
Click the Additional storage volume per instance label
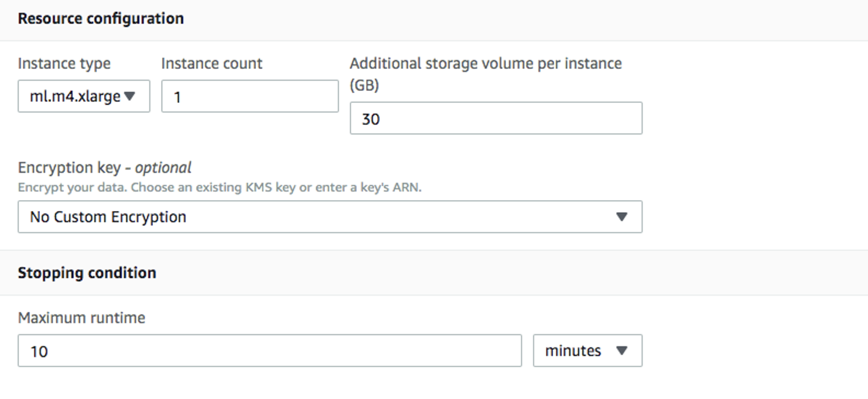click(x=485, y=63)
